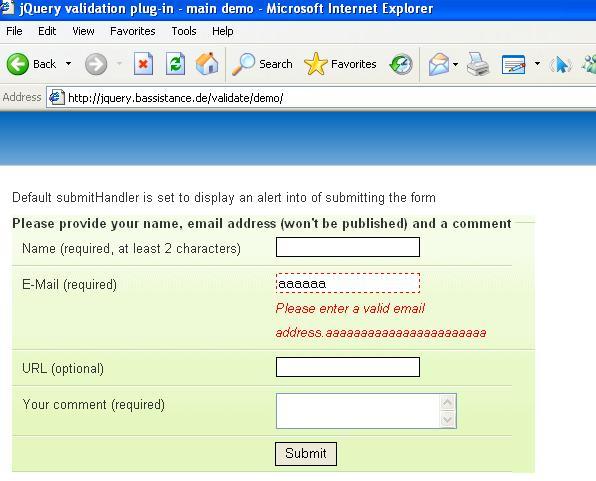
Task: Click the Edit page toolbar icon
Action: (x=514, y=64)
